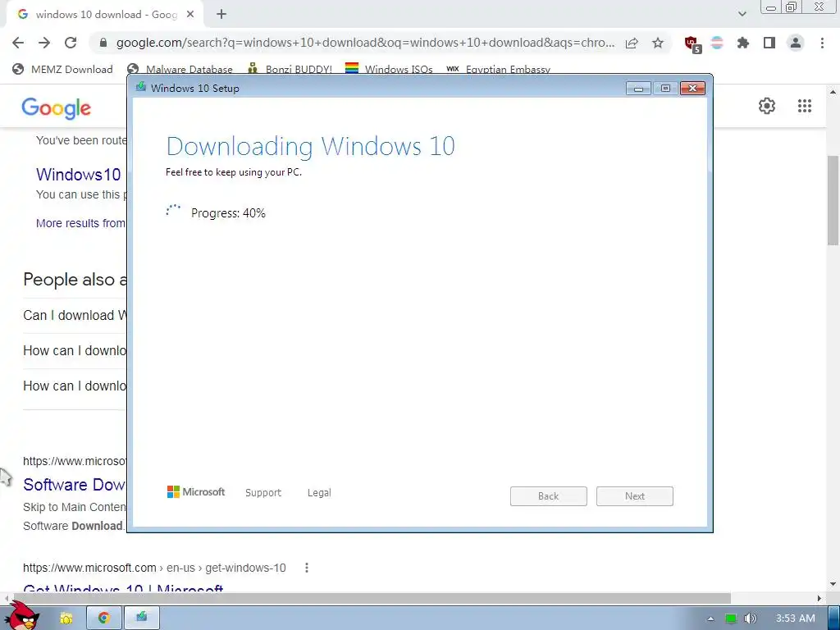Open the File Explorer taskbar icon

click(66, 618)
